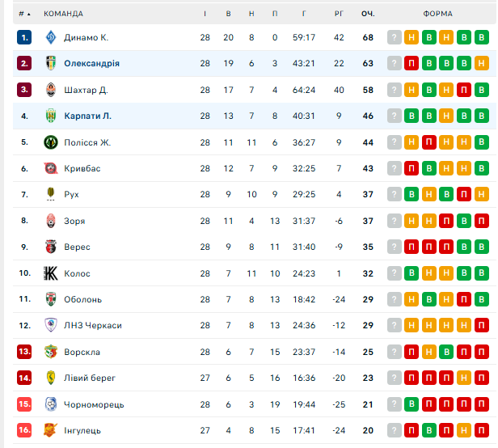Click the Полісся Ж. round emblem

(x=50, y=142)
